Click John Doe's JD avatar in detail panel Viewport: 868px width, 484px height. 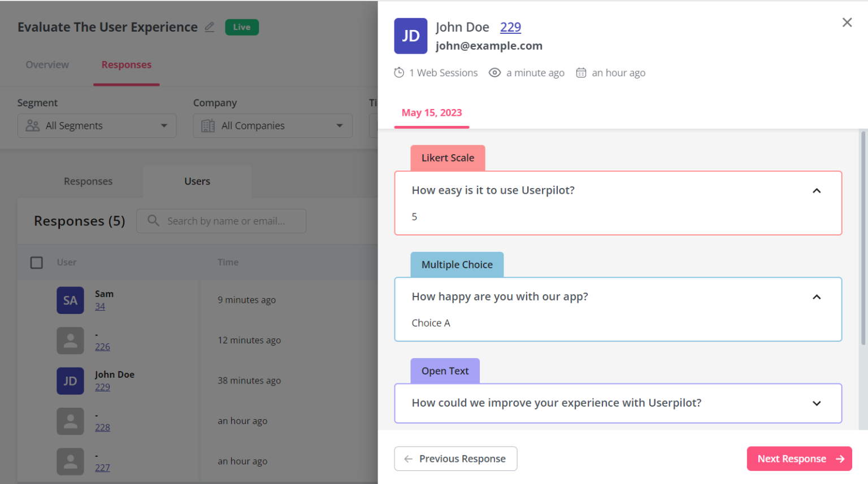[411, 36]
